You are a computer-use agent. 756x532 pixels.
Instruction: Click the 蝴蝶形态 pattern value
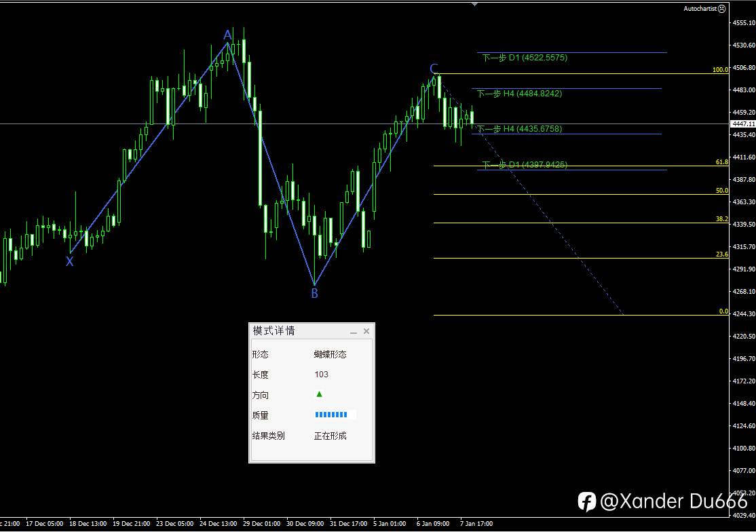[330, 354]
